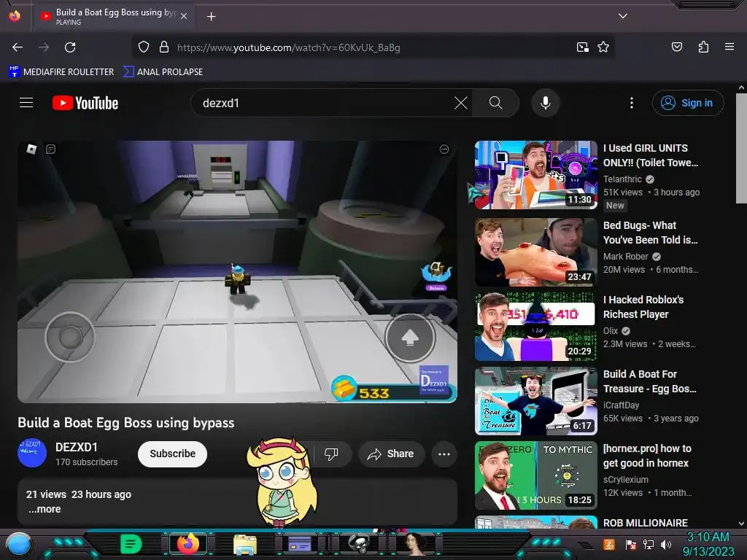Open Firefox application hamburger menu
747x560 pixels.
(x=729, y=47)
